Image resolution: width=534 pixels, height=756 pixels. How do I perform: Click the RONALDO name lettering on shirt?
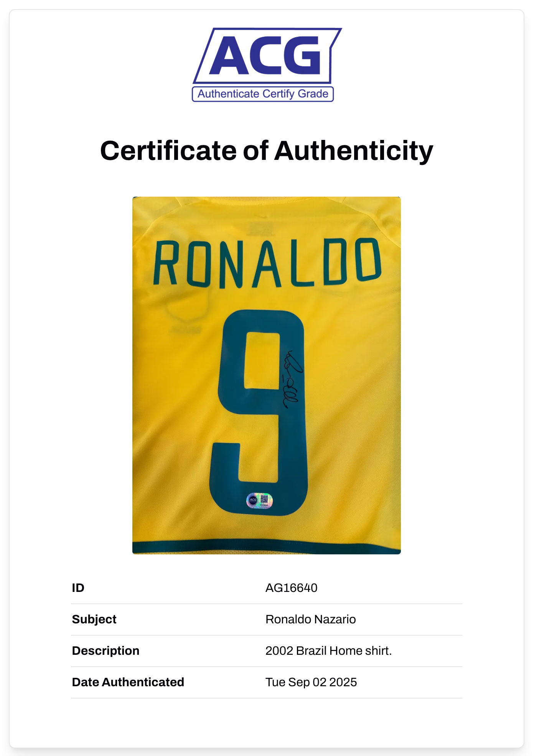click(267, 263)
